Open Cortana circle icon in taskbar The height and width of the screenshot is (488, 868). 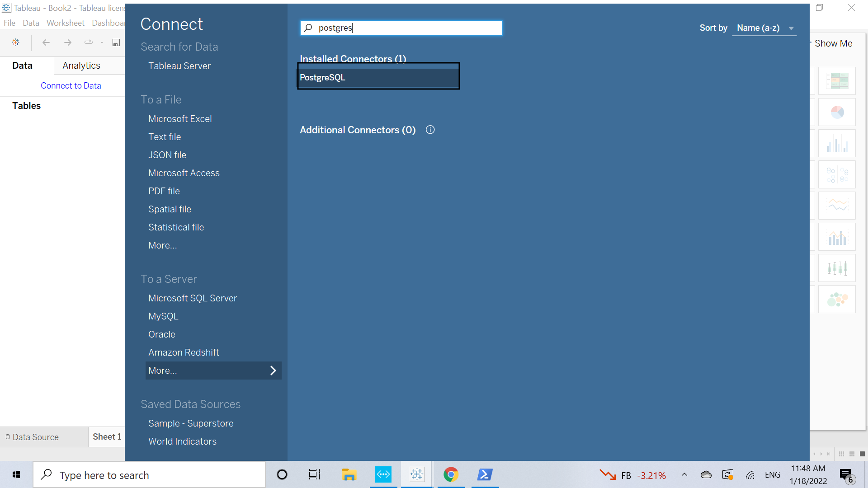[282, 475]
